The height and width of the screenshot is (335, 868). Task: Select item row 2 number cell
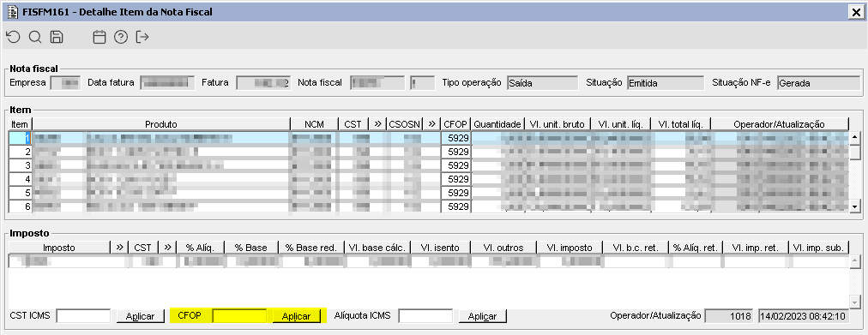(21, 152)
